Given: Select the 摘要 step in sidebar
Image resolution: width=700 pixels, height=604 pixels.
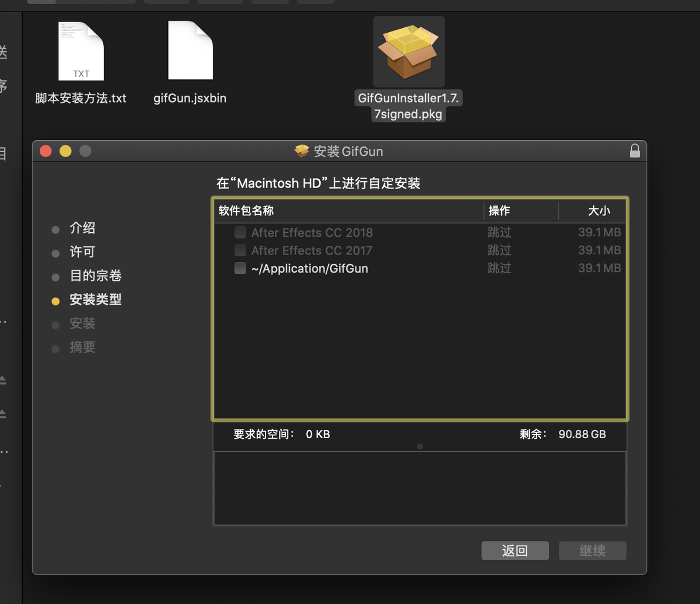Looking at the screenshot, I should 82,348.
